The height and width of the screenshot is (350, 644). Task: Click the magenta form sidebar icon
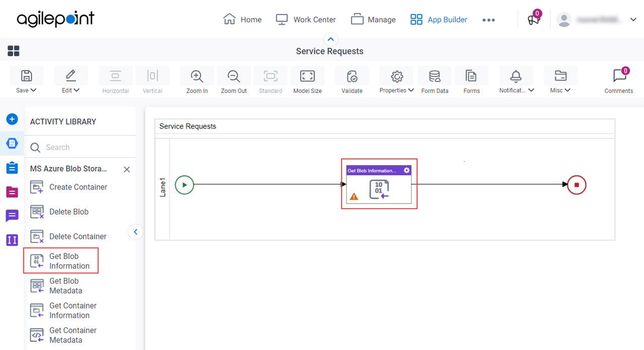12,192
